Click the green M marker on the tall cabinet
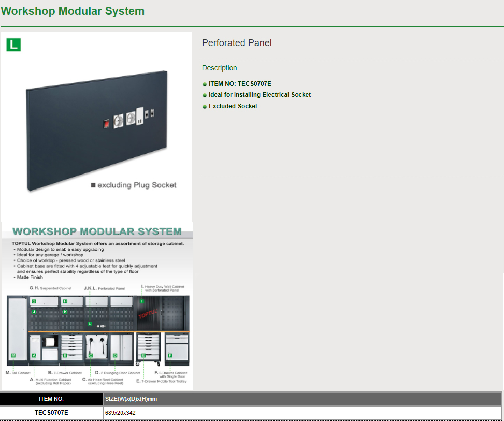504x421 pixels. coord(13,355)
